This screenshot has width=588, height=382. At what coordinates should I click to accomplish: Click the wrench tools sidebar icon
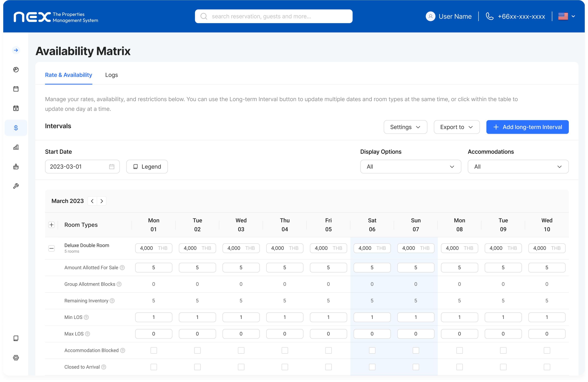click(x=16, y=186)
